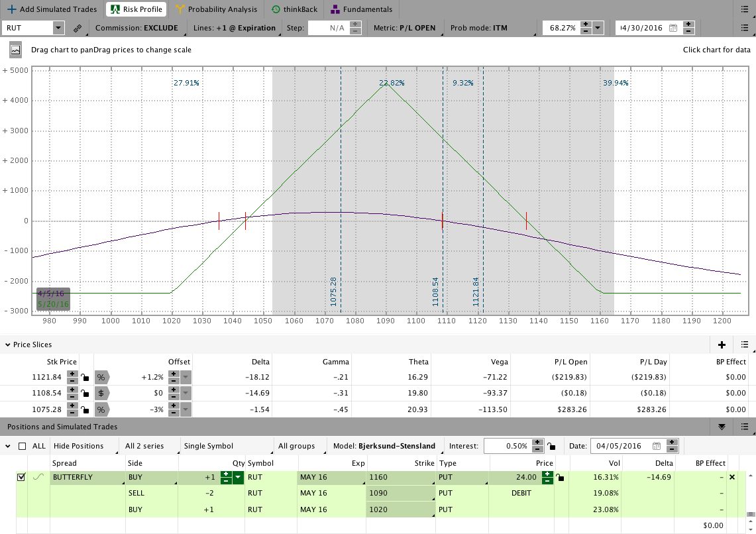Screen dimensions: 756x534
Task: Adjust stock price stepper for 1121.84 slice
Action: click(72, 377)
